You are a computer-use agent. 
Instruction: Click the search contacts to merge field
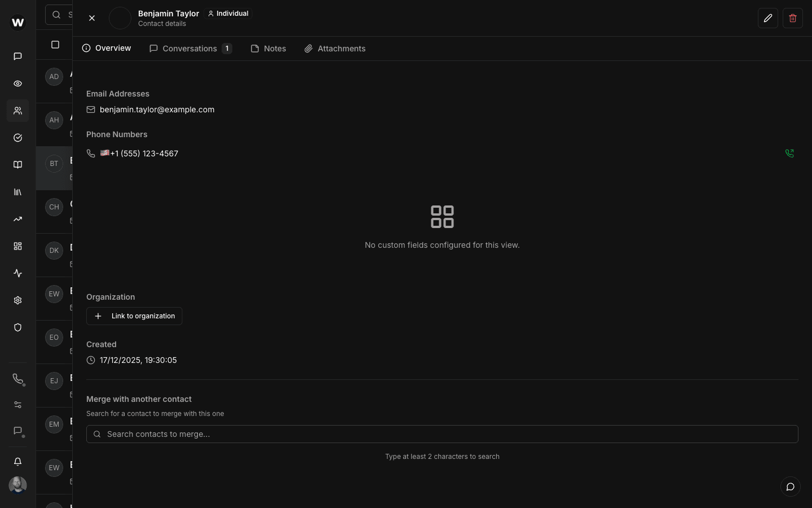(442, 434)
